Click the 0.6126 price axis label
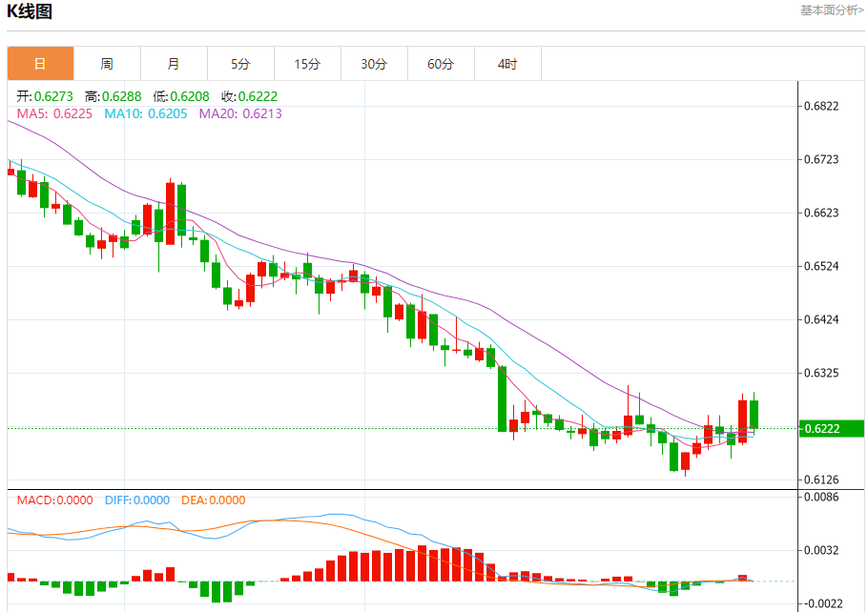 click(821, 479)
